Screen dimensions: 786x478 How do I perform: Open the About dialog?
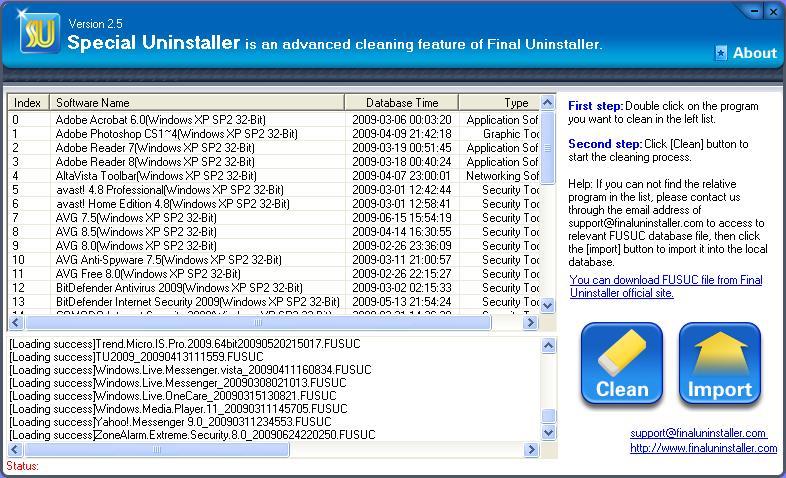754,53
